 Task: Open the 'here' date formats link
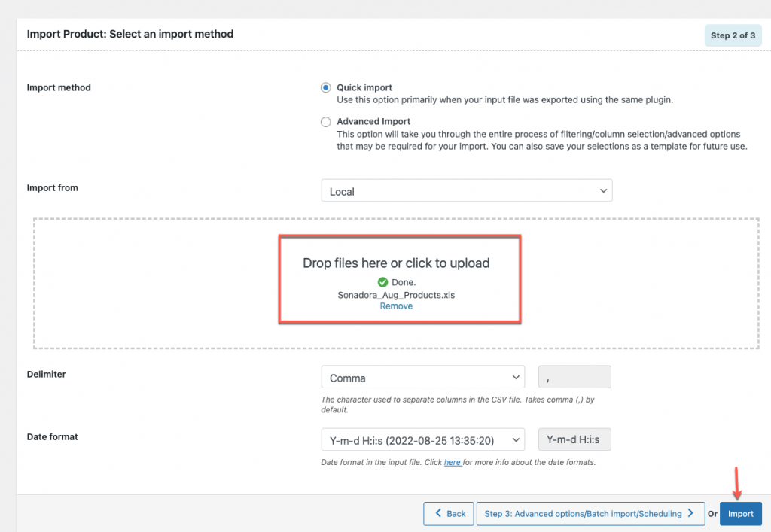tap(453, 462)
